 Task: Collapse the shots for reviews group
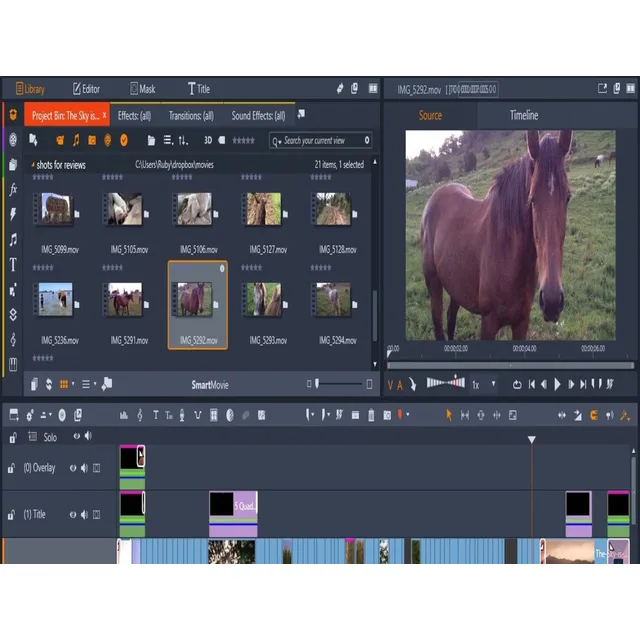[x=33, y=164]
